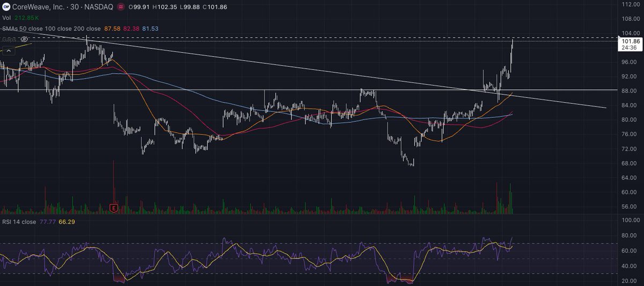Viewport: 644px width, 286px height.
Task: Open the CoreWeave, Inc. symbol title
Action: (x=39, y=6)
